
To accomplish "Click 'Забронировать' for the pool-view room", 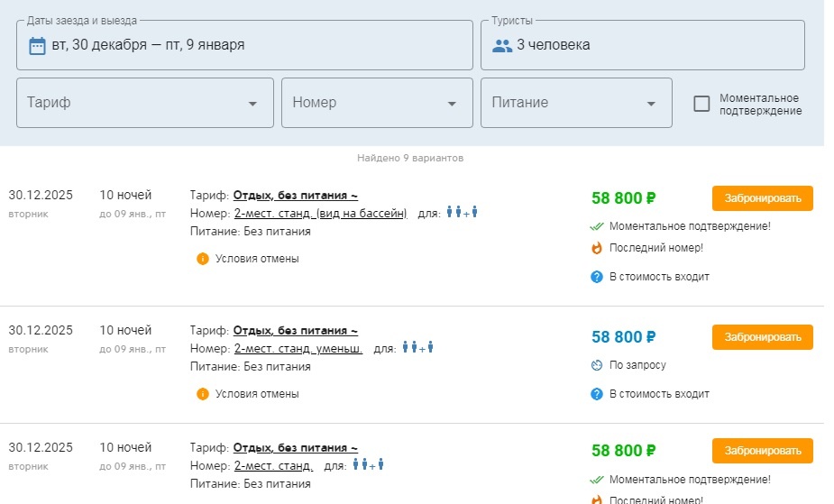I will coord(762,198).
